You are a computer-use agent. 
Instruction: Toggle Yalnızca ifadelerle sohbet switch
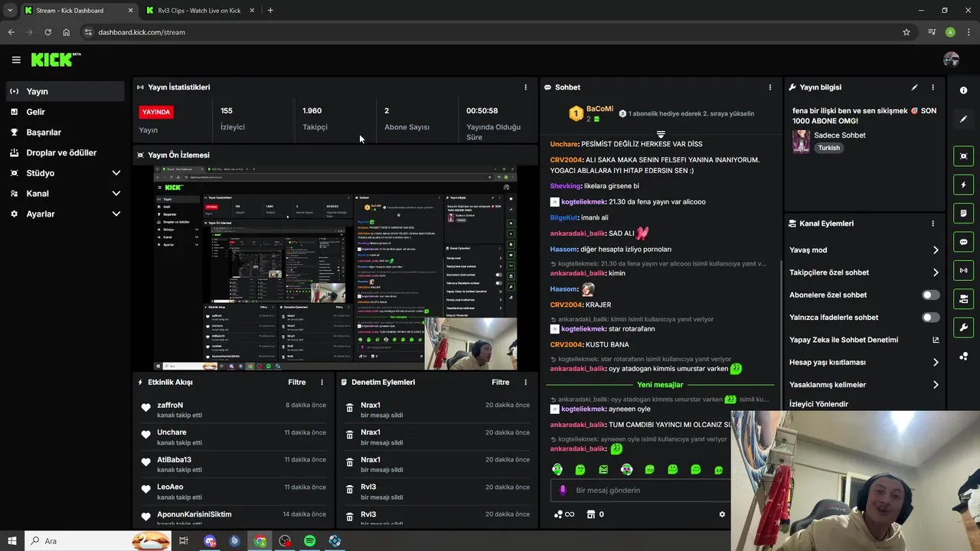coord(931,317)
